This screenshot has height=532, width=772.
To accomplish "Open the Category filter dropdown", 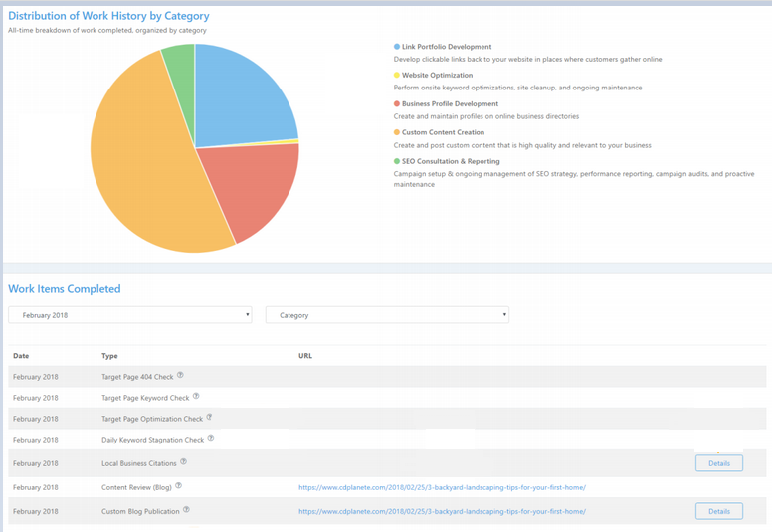I will [x=387, y=315].
